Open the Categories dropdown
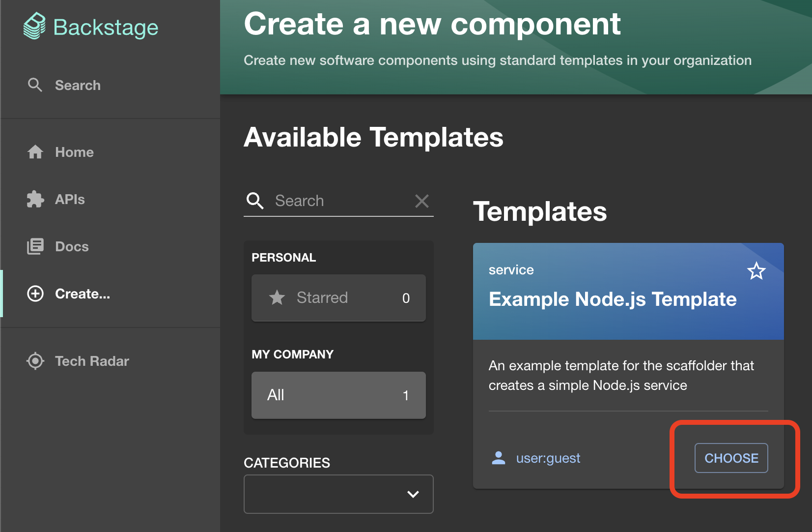The width and height of the screenshot is (812, 532). click(x=338, y=494)
